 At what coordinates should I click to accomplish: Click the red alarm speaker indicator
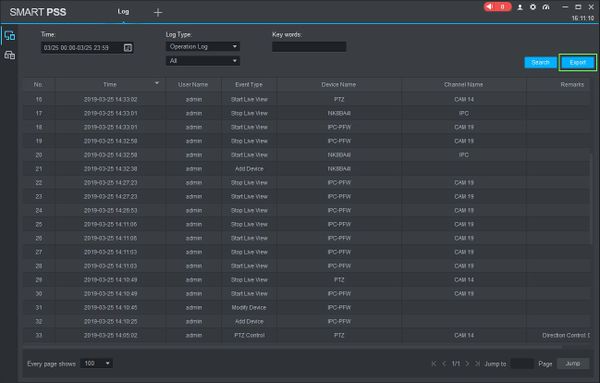[x=497, y=7]
